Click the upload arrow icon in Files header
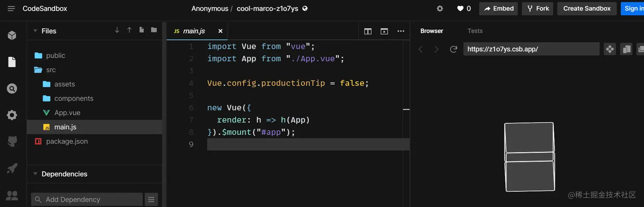 coord(129,30)
